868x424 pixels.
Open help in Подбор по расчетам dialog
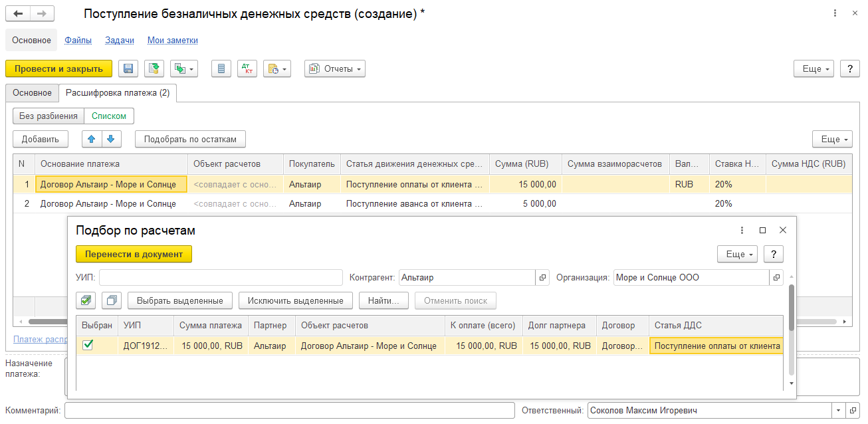pos(774,254)
